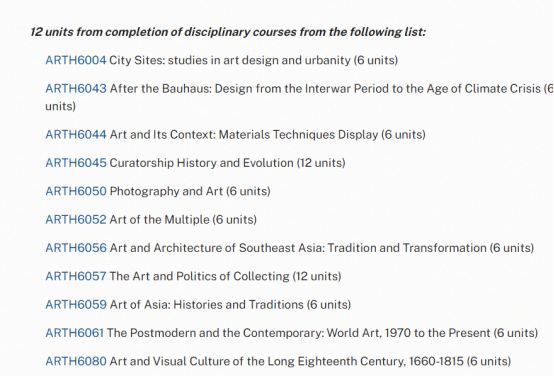Open the ARTH6059 course link
This screenshot has height=377, width=554.
pyautogui.click(x=76, y=305)
